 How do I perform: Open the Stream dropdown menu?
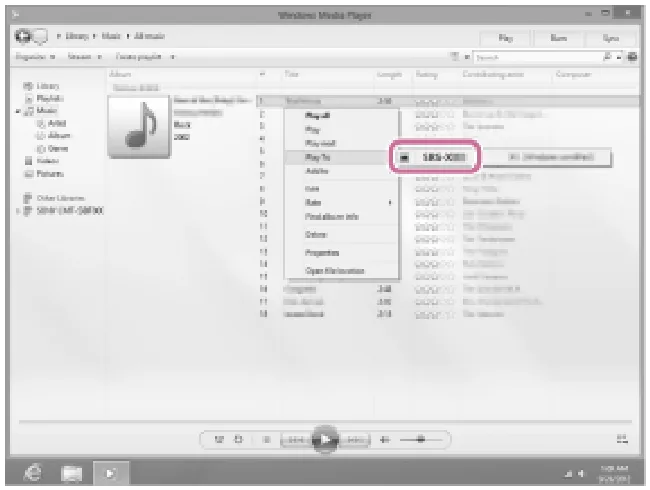[x=85, y=57]
